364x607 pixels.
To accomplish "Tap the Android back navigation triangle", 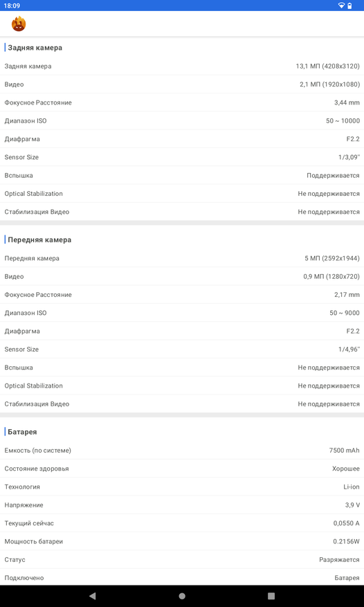I will pos(92,596).
